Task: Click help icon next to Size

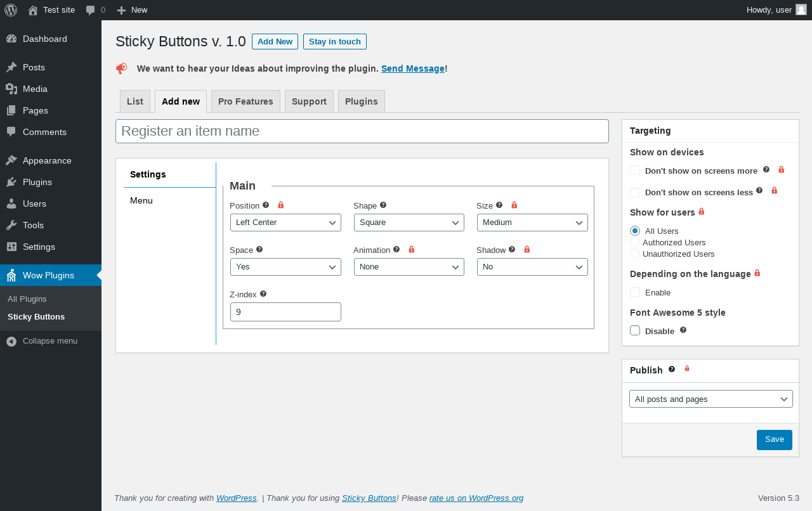Action: pyautogui.click(x=499, y=205)
